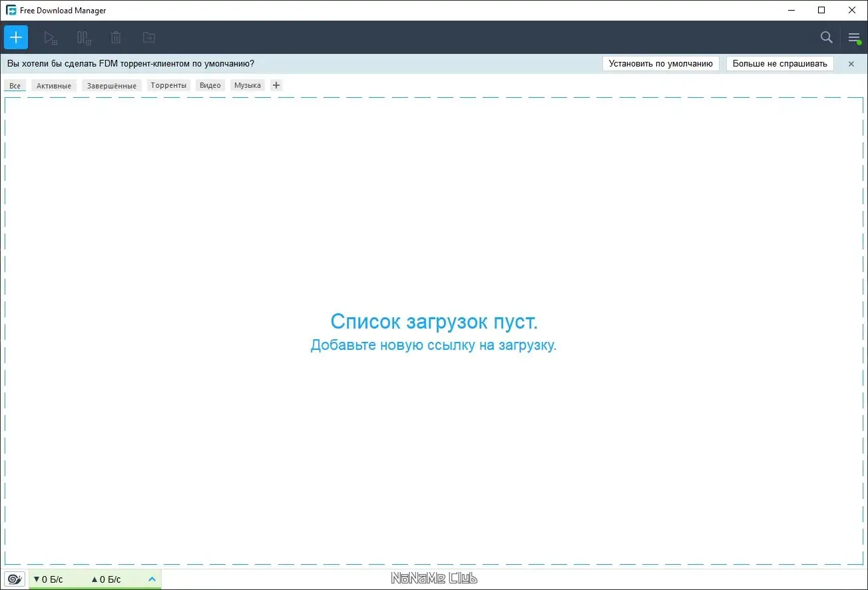Click the move to folder icon
The image size is (868, 590).
click(149, 38)
